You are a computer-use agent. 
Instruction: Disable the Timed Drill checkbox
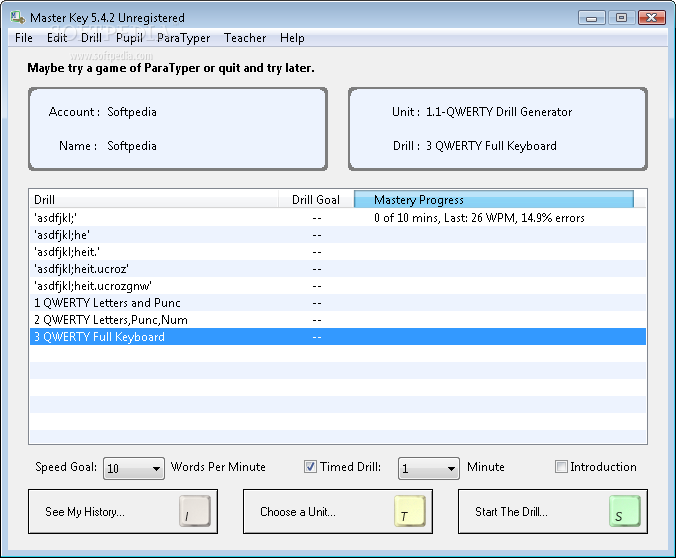(310, 467)
